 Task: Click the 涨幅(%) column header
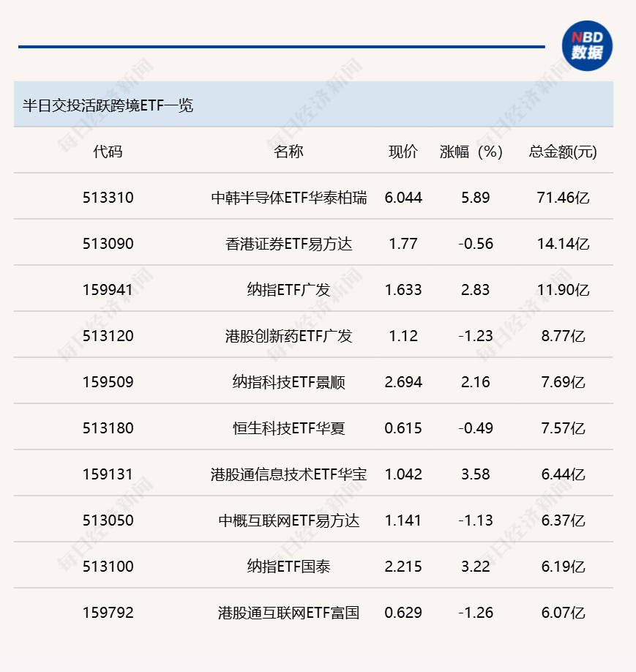click(x=471, y=152)
